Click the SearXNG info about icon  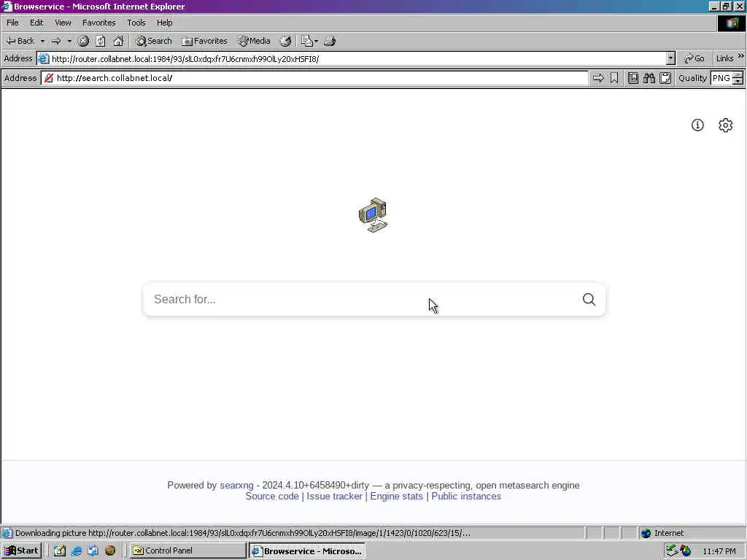697,125
